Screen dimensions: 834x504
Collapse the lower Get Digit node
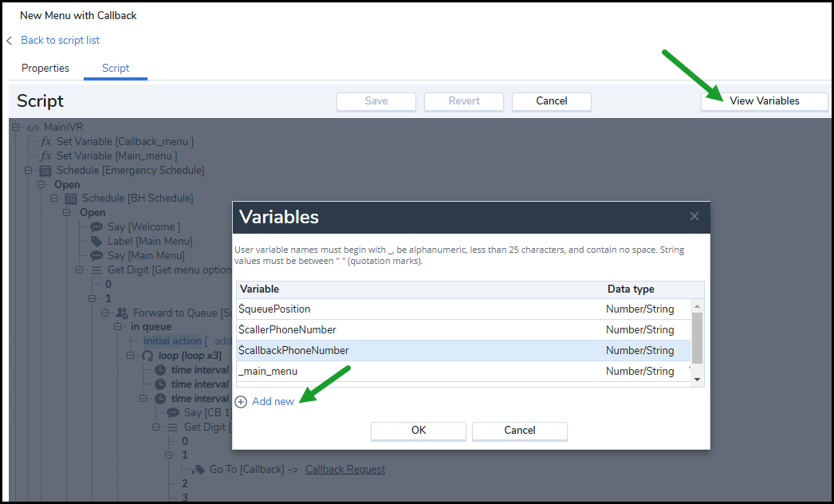(155, 427)
